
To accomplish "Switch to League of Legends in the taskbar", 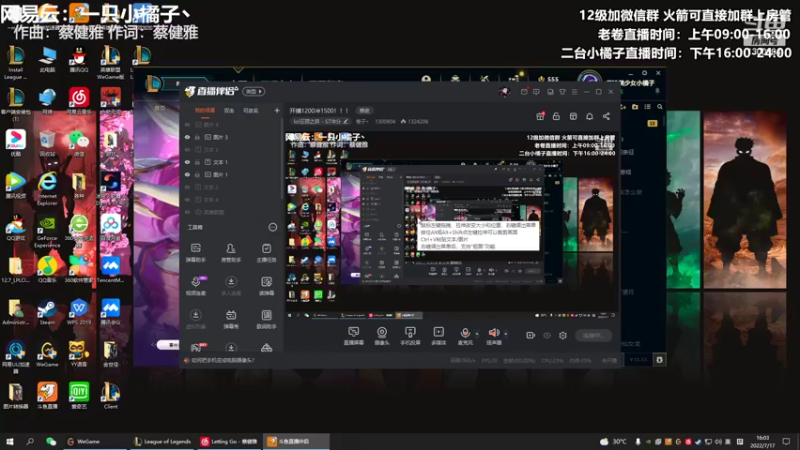I will 162,441.
